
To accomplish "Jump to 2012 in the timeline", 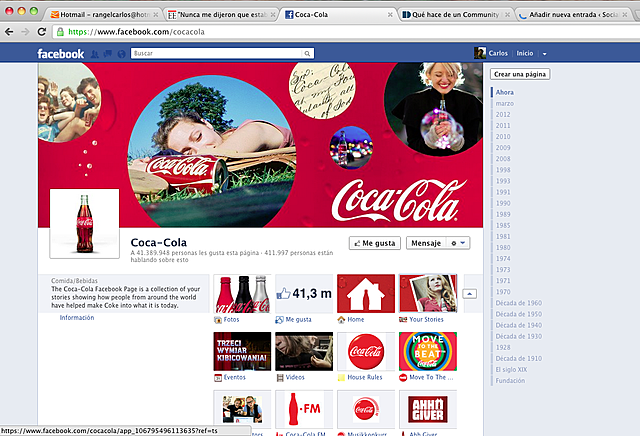I will coord(503,115).
